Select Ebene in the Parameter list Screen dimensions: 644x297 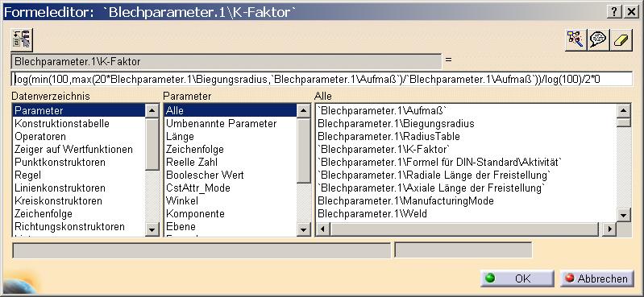click(230, 227)
